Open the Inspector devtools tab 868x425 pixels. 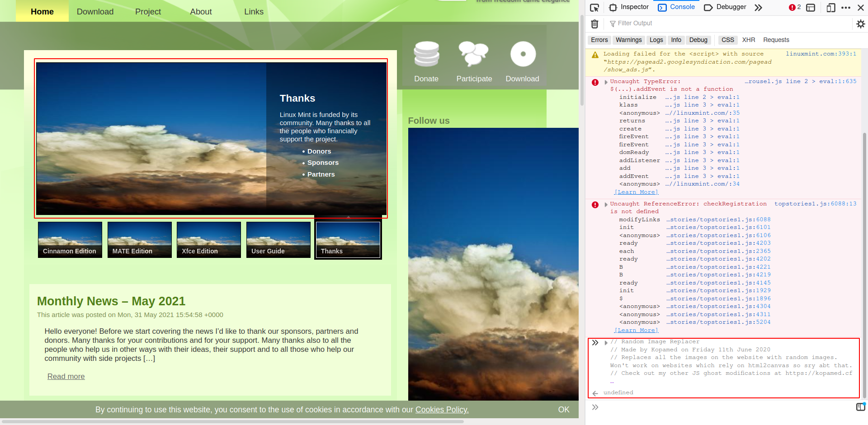(x=629, y=7)
